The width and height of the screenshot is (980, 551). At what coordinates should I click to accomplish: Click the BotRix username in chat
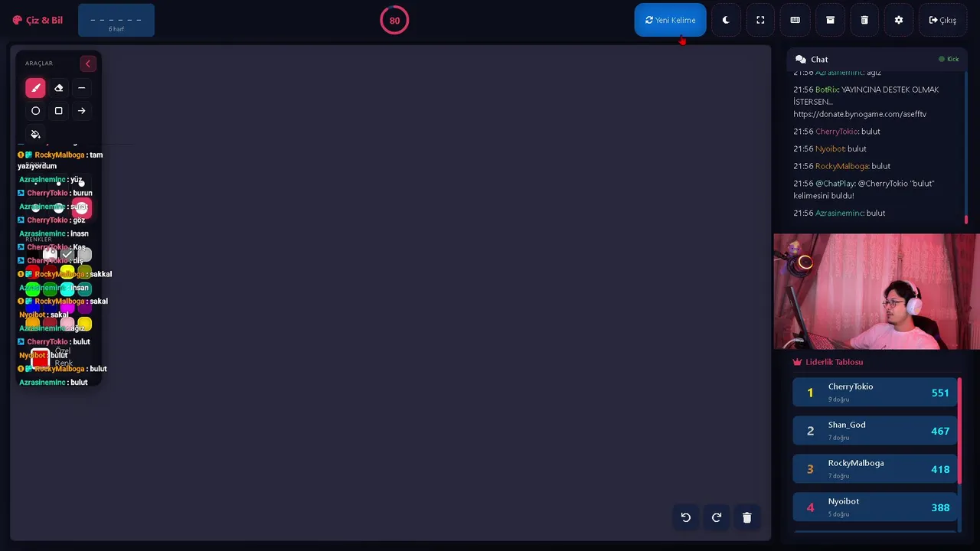(826, 90)
